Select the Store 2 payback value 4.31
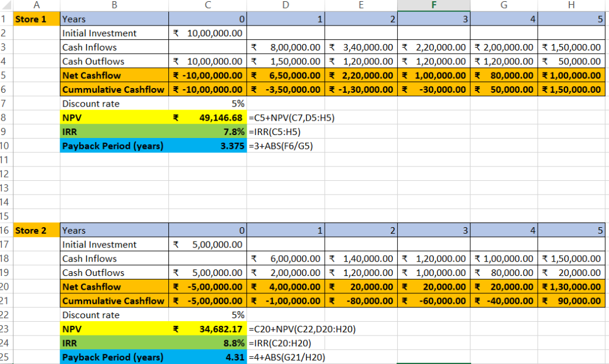609x364 pixels. 207,357
